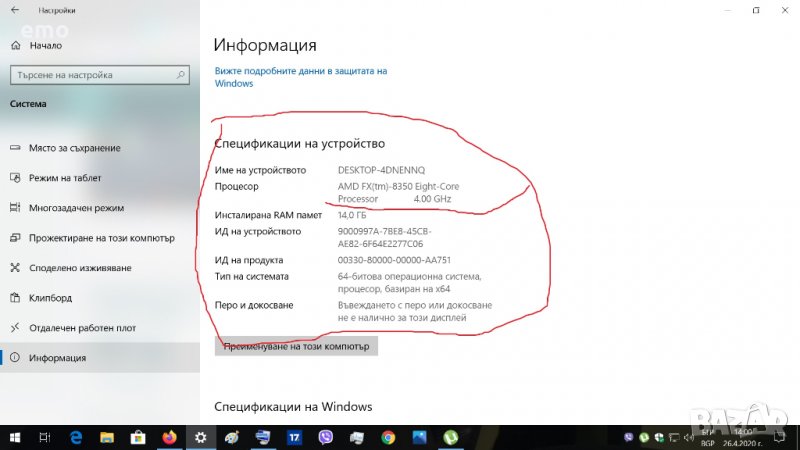The height and width of the screenshot is (450, 800).
Task: Open Споделено изживяване page
Action: coord(80,268)
